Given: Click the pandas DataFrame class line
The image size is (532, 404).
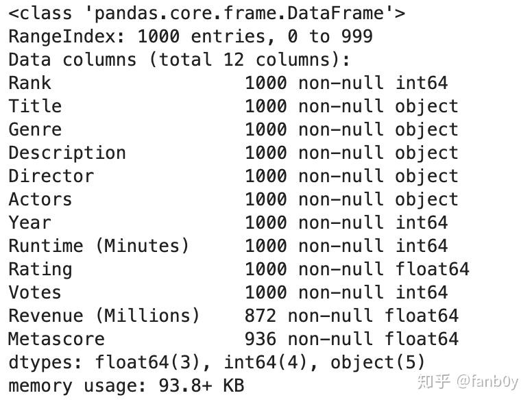Looking at the screenshot, I should coord(206,13).
